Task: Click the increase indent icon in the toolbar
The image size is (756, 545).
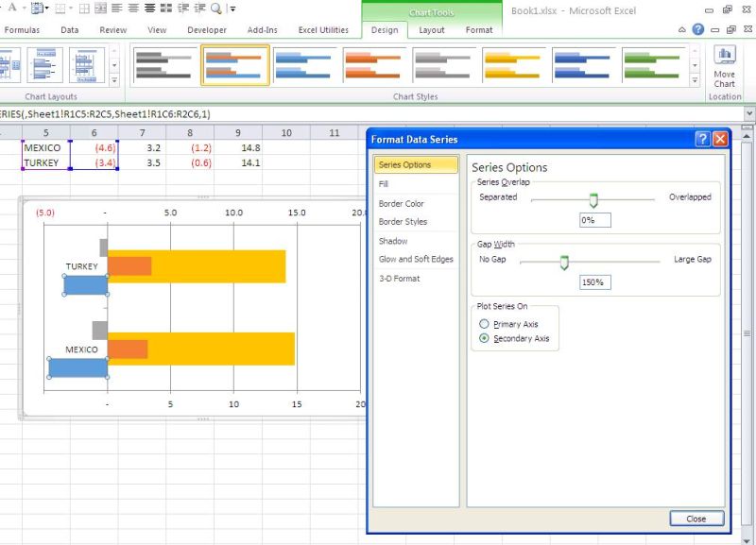Action: 199,8
